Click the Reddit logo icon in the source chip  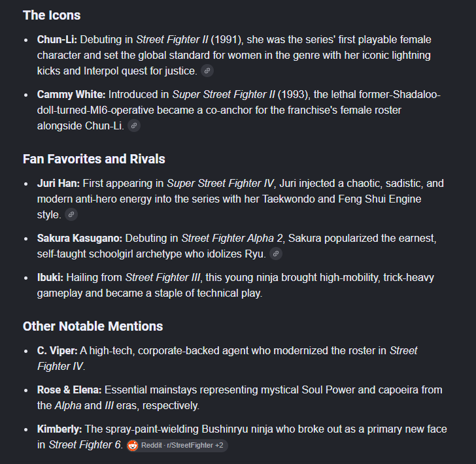tap(133, 446)
